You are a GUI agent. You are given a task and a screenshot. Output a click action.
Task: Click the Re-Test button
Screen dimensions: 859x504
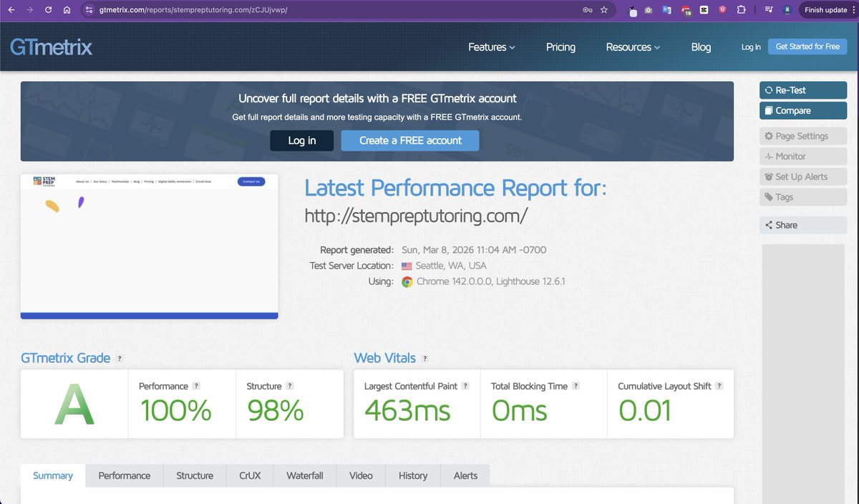pos(803,90)
